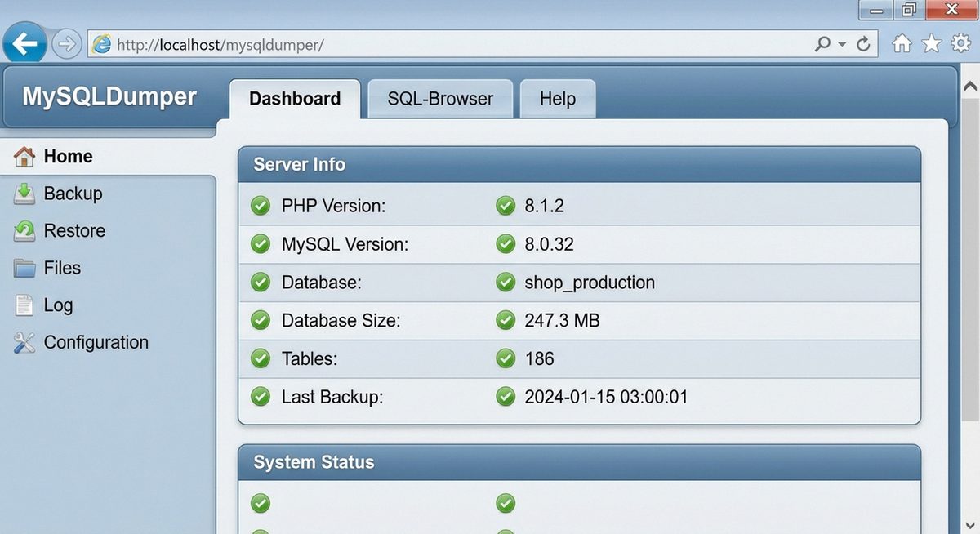The image size is (980, 534).
Task: Click first left check icon under System Status
Action: coord(261,503)
